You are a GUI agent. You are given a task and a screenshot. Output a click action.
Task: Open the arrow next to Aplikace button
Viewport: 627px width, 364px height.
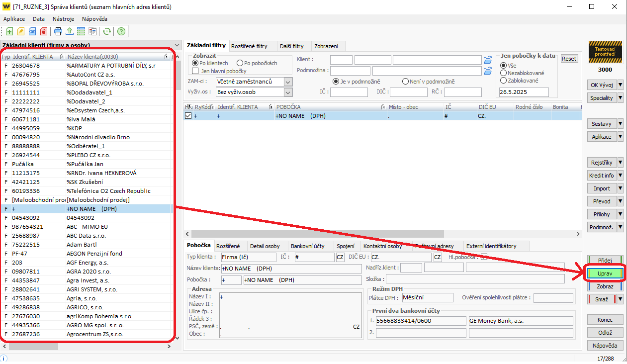tap(620, 137)
